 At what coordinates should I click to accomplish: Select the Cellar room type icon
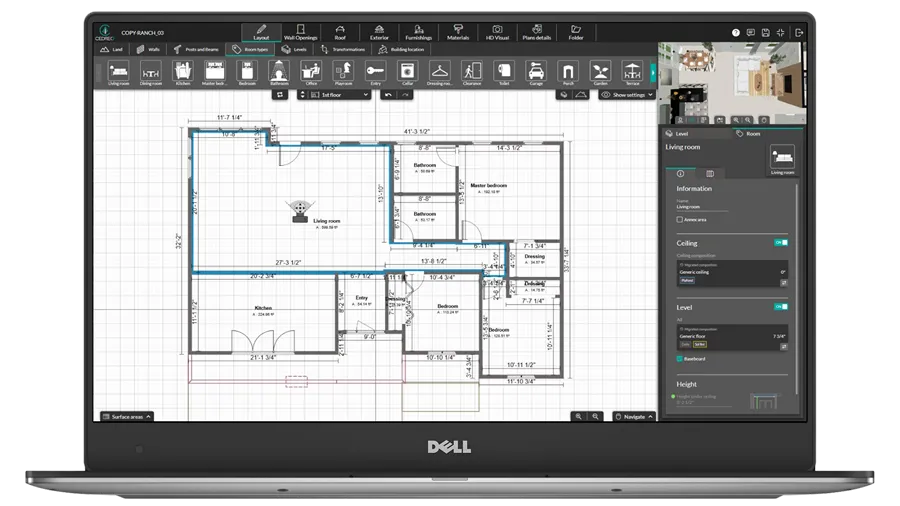point(408,73)
